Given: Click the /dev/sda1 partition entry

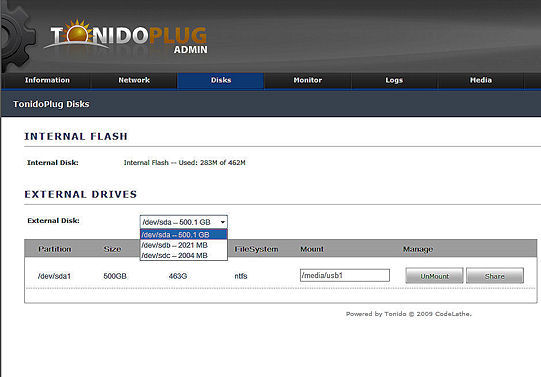Looking at the screenshot, I should (55, 276).
